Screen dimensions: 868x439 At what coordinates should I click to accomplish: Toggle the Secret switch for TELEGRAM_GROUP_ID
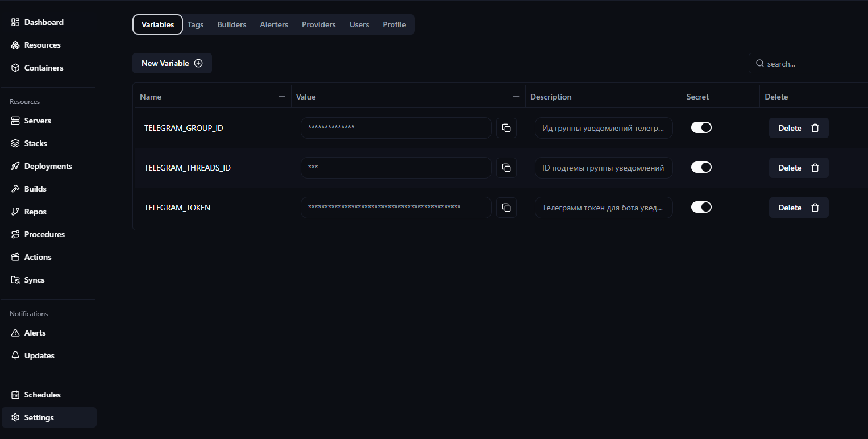click(701, 127)
